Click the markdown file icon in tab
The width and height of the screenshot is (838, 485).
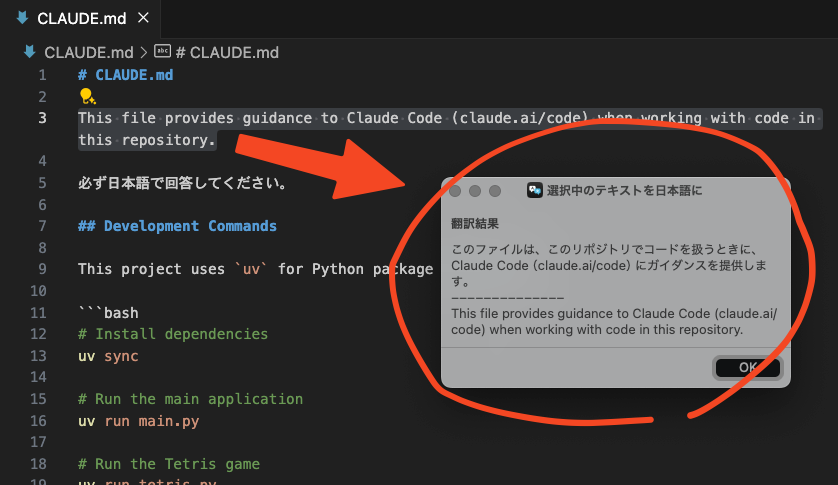(22, 18)
